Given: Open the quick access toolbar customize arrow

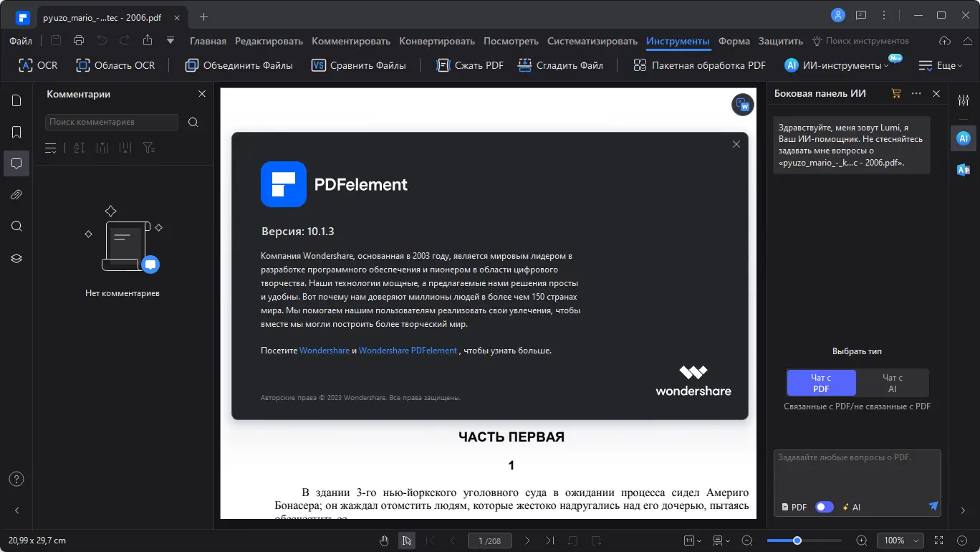Looking at the screenshot, I should tap(170, 41).
